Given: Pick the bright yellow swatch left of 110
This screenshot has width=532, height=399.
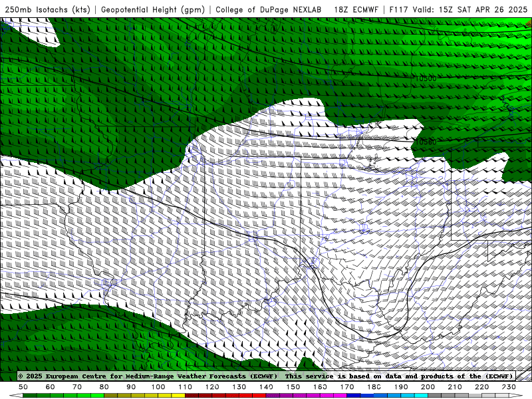Looking at the screenshot, I should tap(178, 396).
